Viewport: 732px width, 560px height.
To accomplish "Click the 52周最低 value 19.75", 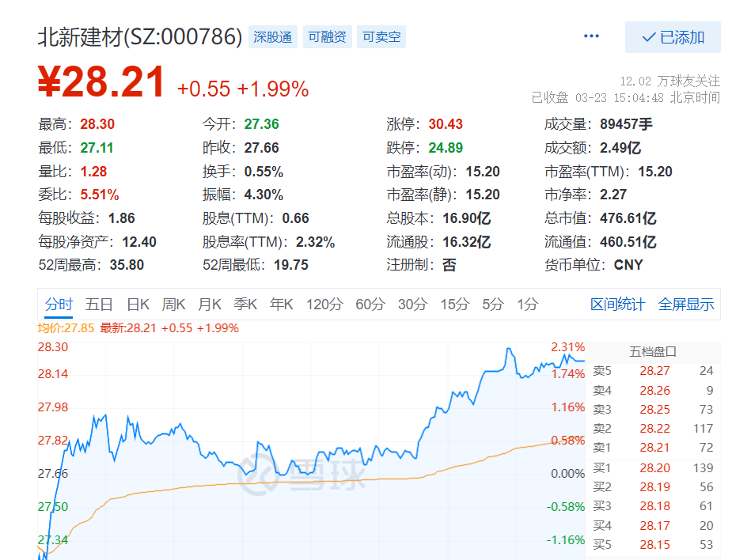I will (291, 265).
